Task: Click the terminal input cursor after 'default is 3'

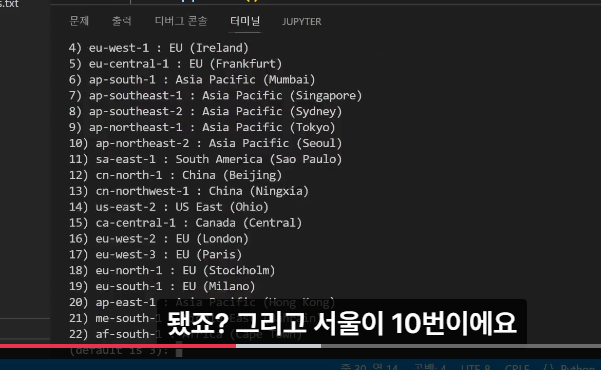Action: coord(179,352)
